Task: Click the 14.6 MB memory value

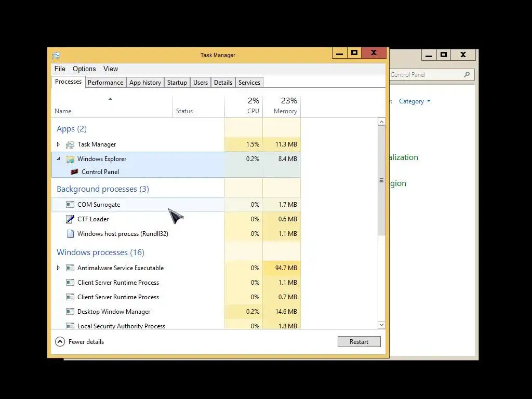Action: point(286,312)
